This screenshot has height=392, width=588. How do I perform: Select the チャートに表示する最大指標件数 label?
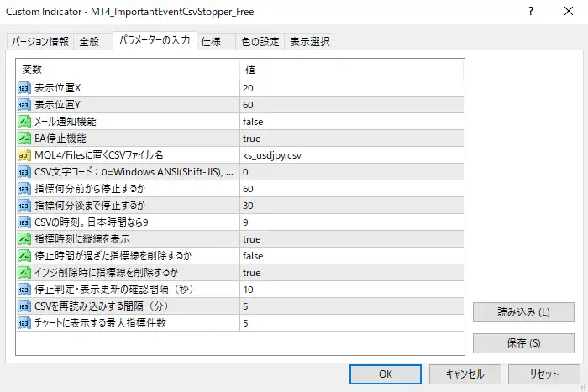click(x=100, y=323)
